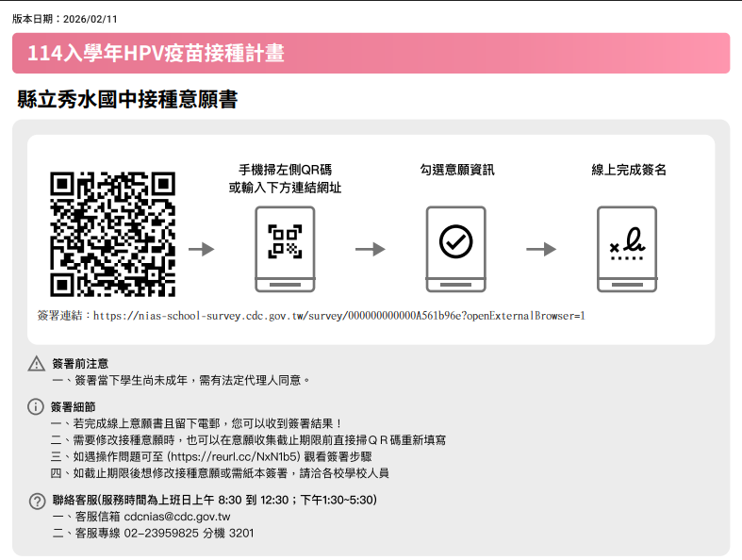Click the phone QR scan icon

(285, 249)
